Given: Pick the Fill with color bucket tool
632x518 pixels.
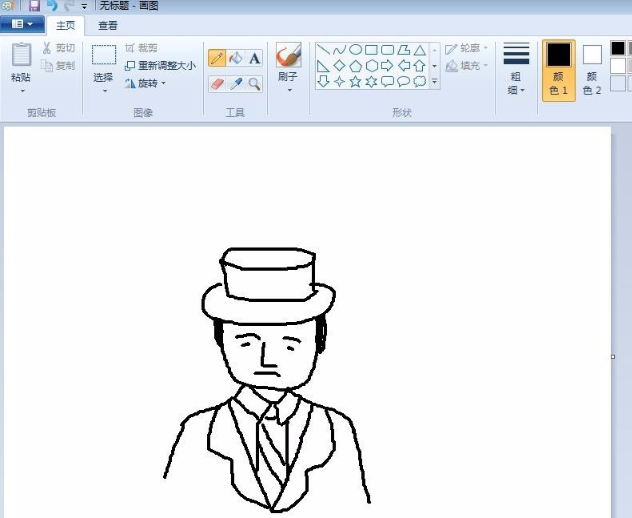Looking at the screenshot, I should click(236, 58).
